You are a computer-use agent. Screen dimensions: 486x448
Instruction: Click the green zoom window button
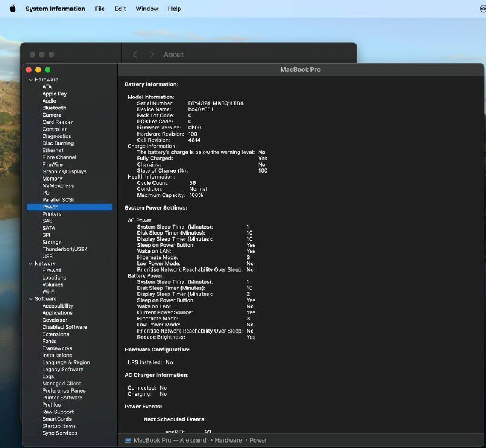pyautogui.click(x=48, y=70)
